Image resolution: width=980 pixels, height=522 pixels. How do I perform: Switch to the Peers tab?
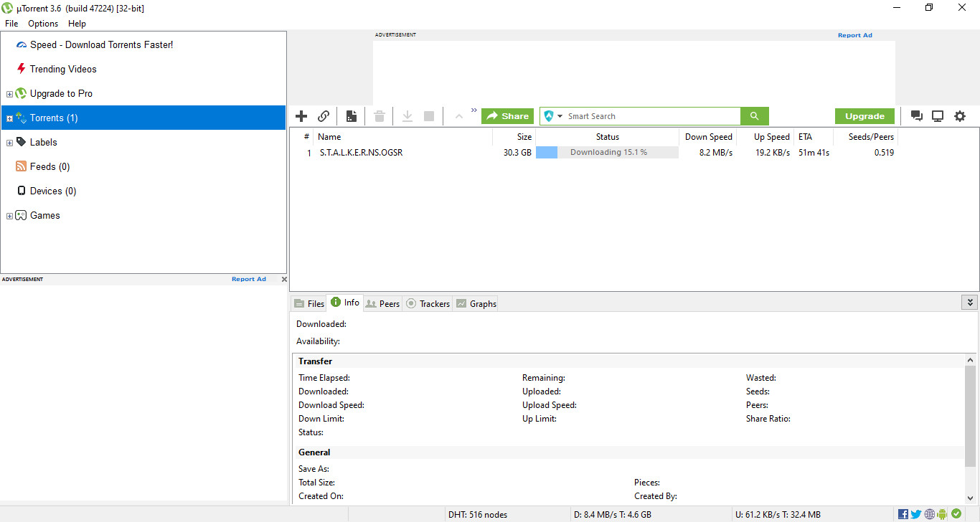(383, 304)
